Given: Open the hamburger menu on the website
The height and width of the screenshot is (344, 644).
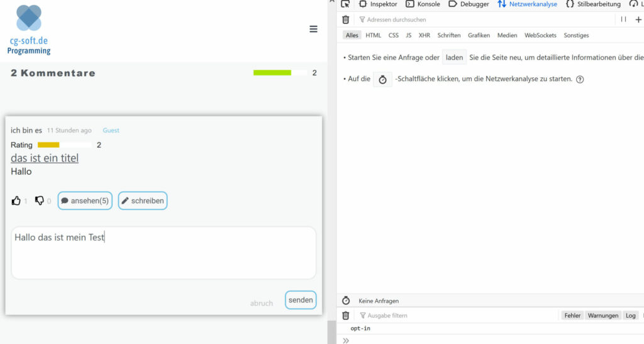Looking at the screenshot, I should 313,29.
